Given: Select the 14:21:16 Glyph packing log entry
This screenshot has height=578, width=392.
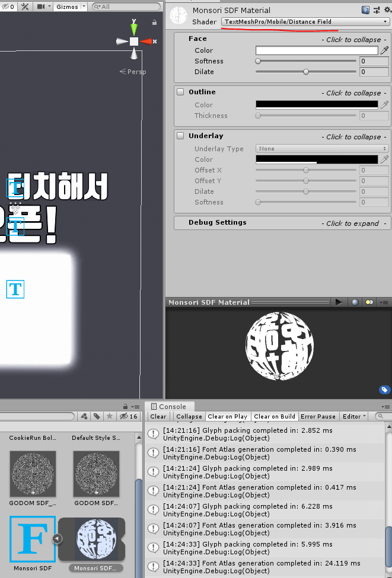Looking at the screenshot, I should coord(264,434).
